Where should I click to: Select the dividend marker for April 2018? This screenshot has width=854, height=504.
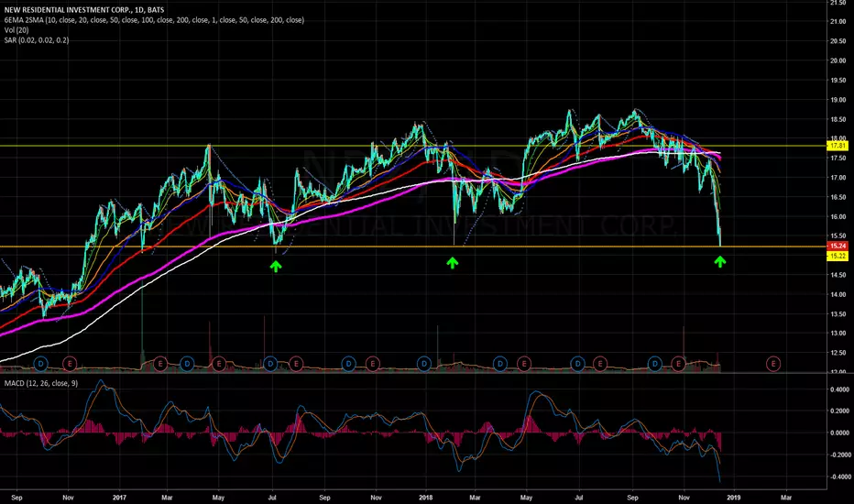pos(500,363)
